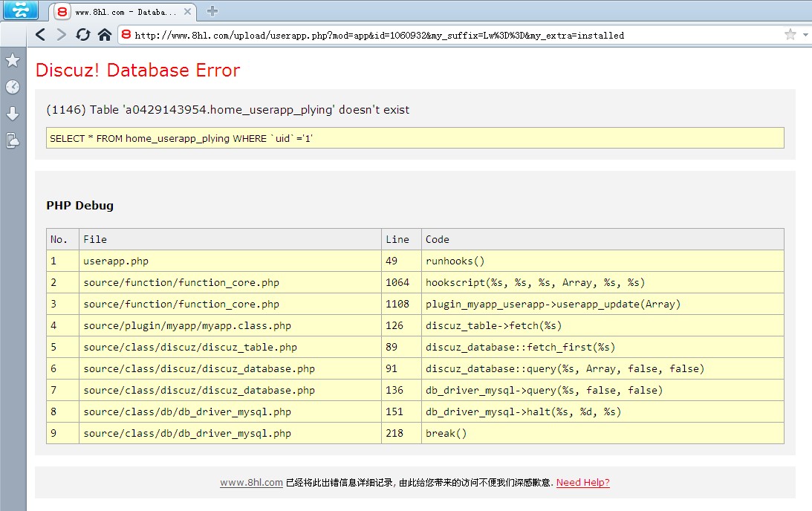
Task: Close the www.8hl.com Database tab
Action: tap(187, 11)
